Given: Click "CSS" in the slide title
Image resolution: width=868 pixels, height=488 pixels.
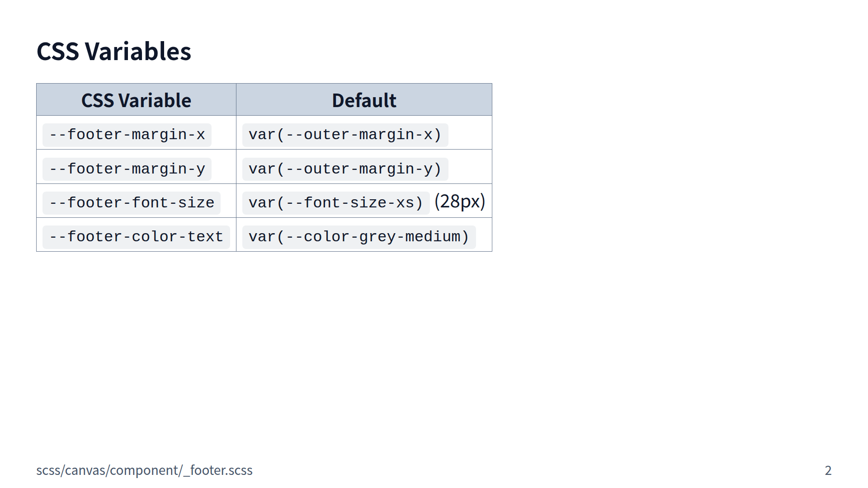Looking at the screenshot, I should point(58,52).
